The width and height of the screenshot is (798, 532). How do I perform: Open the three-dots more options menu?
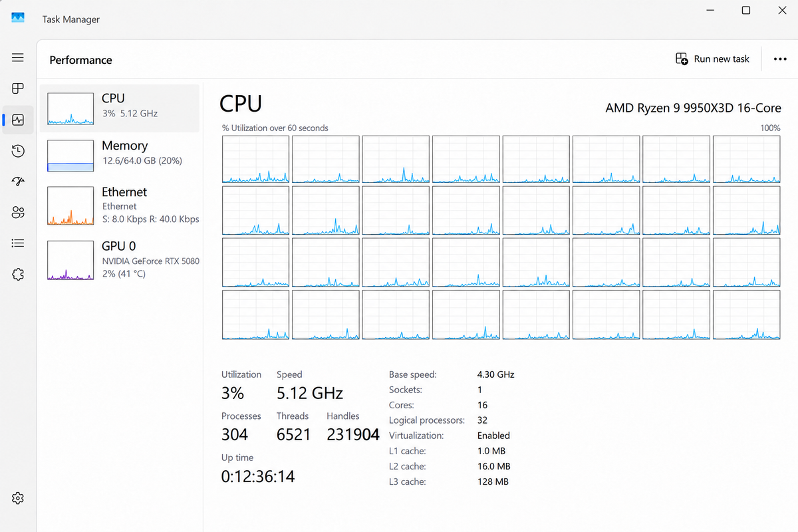780,59
